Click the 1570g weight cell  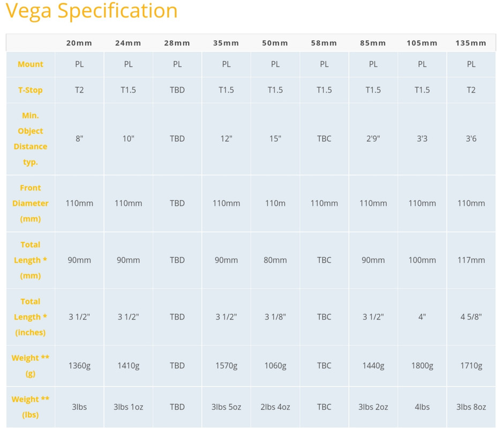coord(226,366)
